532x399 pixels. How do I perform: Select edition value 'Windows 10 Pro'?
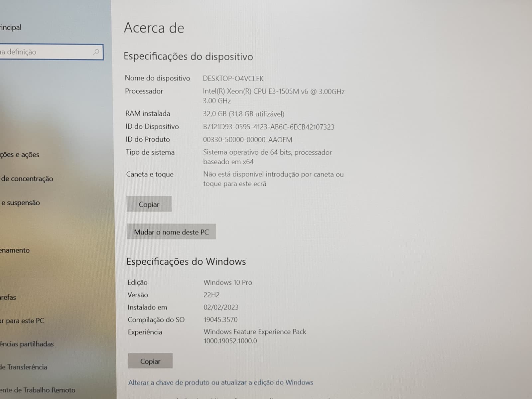coord(228,283)
